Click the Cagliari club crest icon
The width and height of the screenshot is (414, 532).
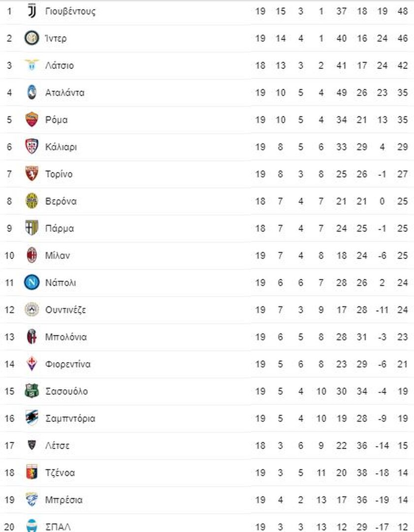[x=32, y=147]
